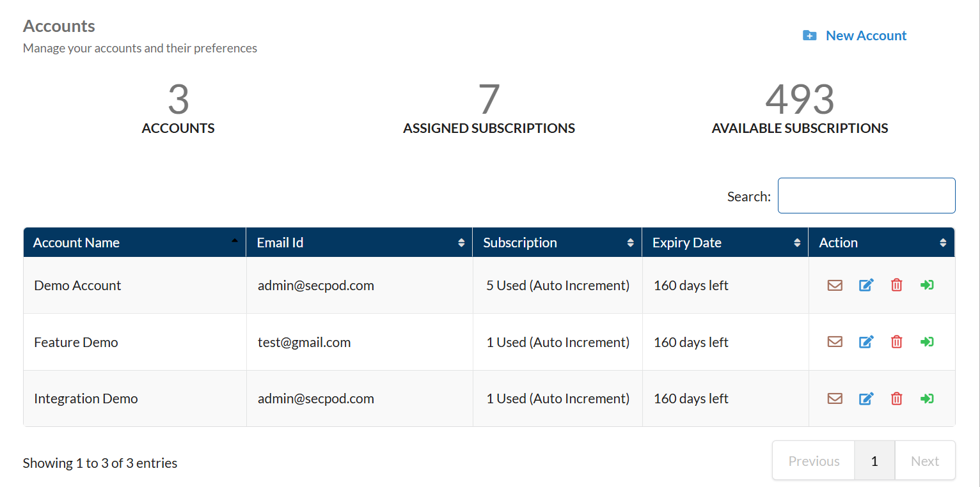
Task: Delete the Demo Account using trash icon
Action: click(897, 285)
